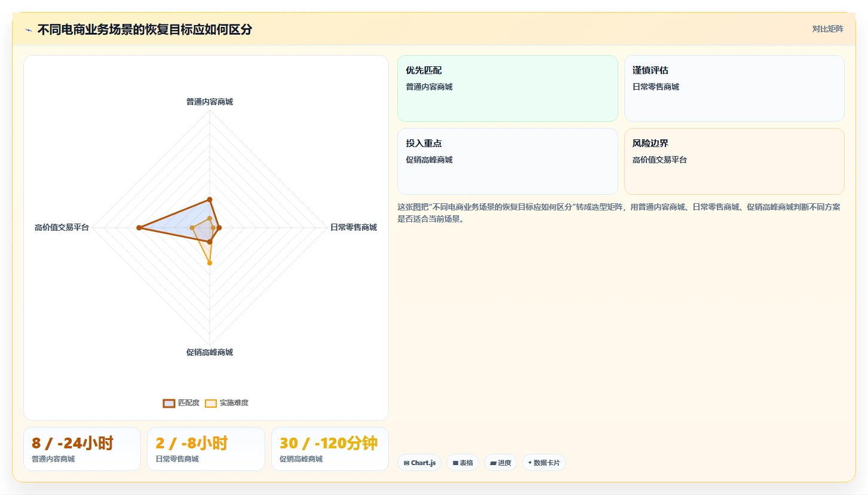Click the 进度 tag
Viewport: 868px width, 495px height.
tap(501, 463)
